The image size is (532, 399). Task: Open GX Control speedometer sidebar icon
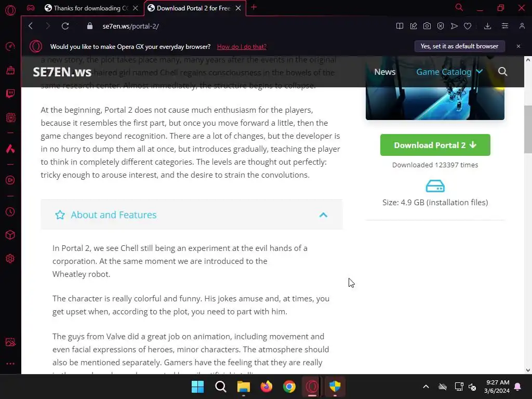tap(10, 46)
